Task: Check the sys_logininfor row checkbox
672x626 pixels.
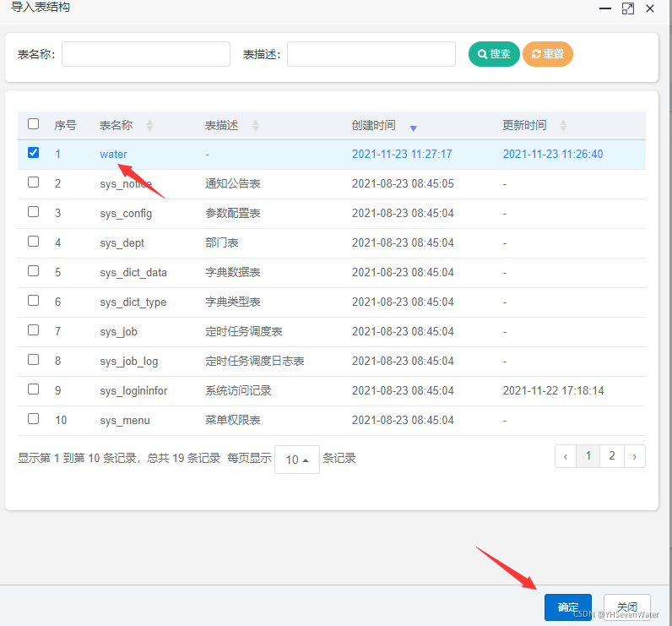Action: coord(34,389)
